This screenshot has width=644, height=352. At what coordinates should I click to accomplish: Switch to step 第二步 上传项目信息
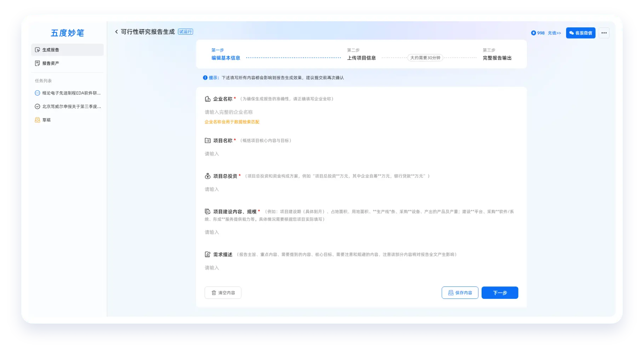click(362, 58)
